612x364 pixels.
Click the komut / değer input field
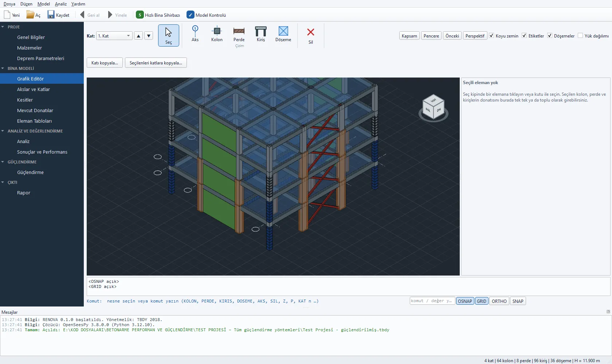432,301
